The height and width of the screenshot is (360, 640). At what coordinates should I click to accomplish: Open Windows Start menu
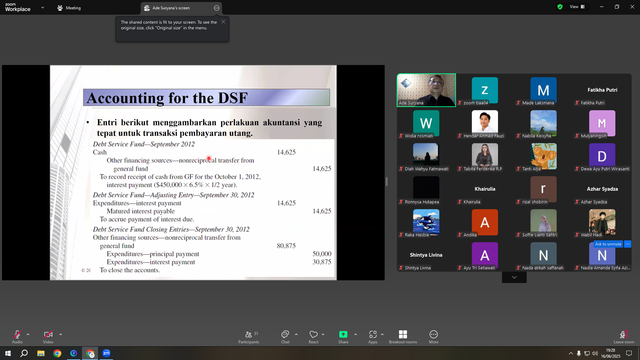[8, 353]
